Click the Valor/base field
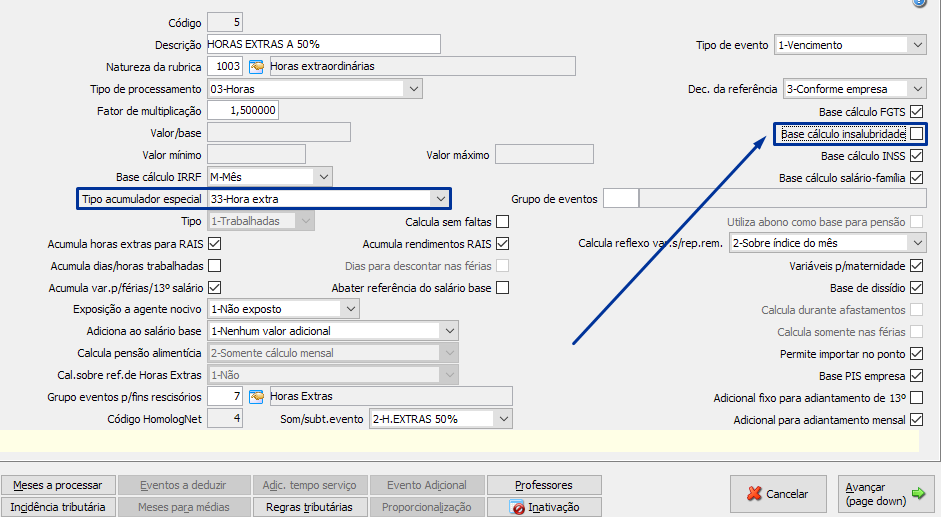This screenshot has width=941, height=517. (x=278, y=133)
